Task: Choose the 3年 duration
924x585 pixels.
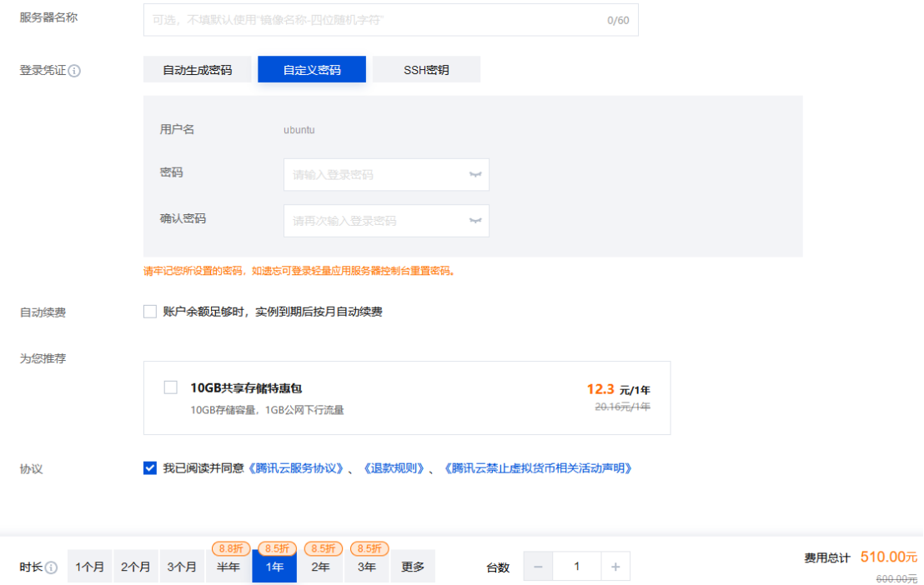Action: pos(367,567)
